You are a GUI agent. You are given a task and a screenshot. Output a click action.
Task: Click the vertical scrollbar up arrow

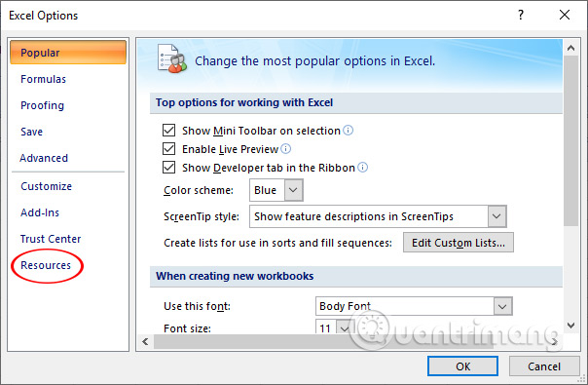pyautogui.click(x=570, y=48)
